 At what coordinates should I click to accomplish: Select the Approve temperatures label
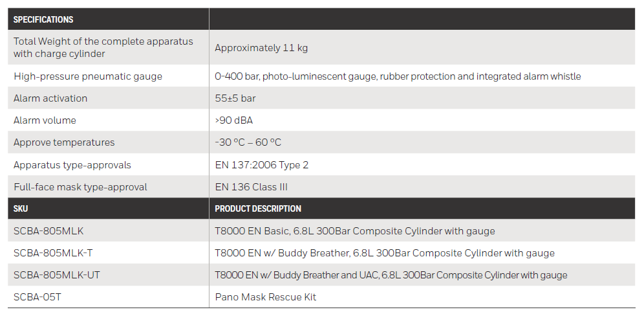point(64,142)
